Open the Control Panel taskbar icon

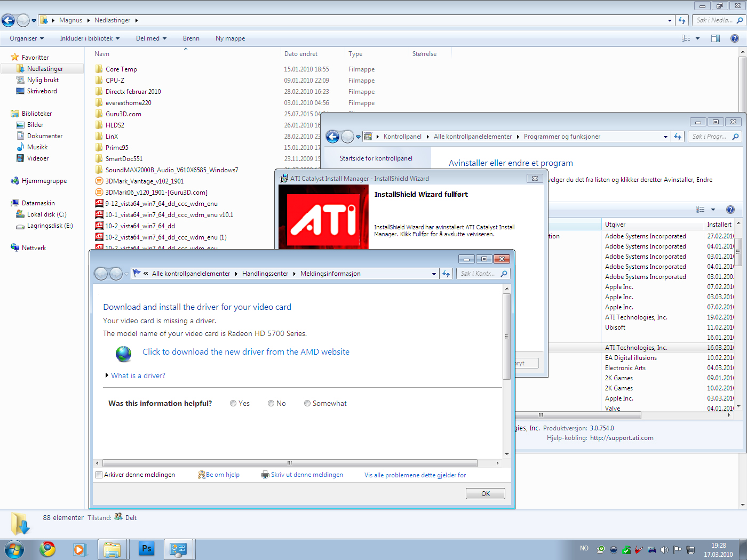tap(178, 549)
